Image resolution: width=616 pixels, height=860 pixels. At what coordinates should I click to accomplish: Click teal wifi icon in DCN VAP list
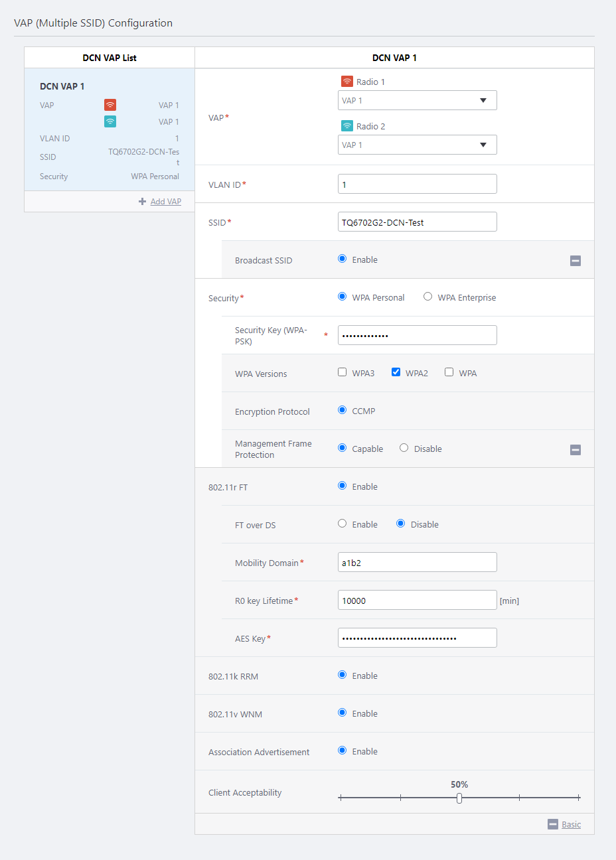click(110, 121)
